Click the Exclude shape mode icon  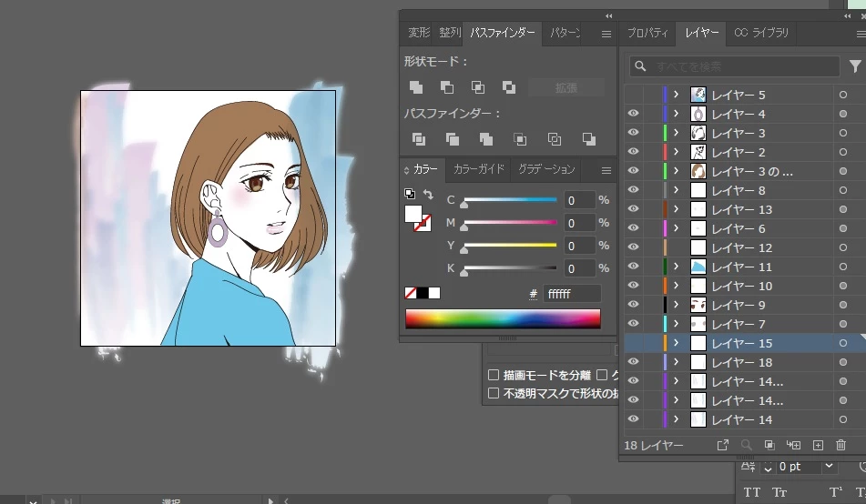[x=509, y=87]
